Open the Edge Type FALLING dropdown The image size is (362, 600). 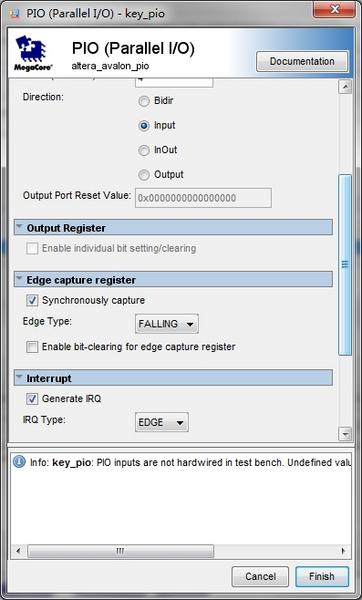pos(166,324)
